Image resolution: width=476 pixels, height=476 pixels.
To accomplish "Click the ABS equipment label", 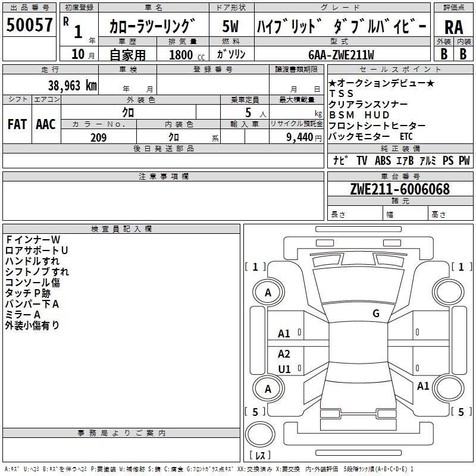I will pyautogui.click(x=383, y=161).
